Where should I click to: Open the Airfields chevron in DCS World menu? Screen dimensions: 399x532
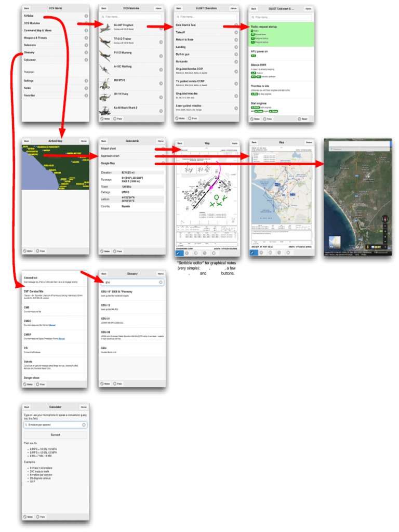pyautogui.click(x=86, y=16)
